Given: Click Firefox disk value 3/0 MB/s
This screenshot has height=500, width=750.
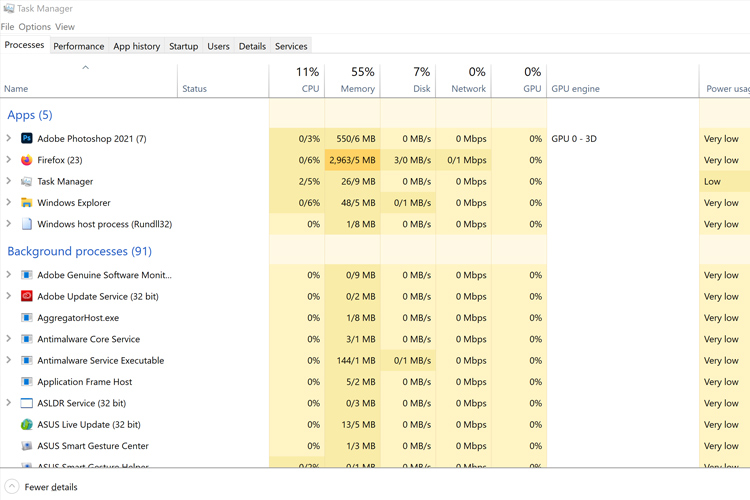Looking at the screenshot, I should tap(408, 160).
